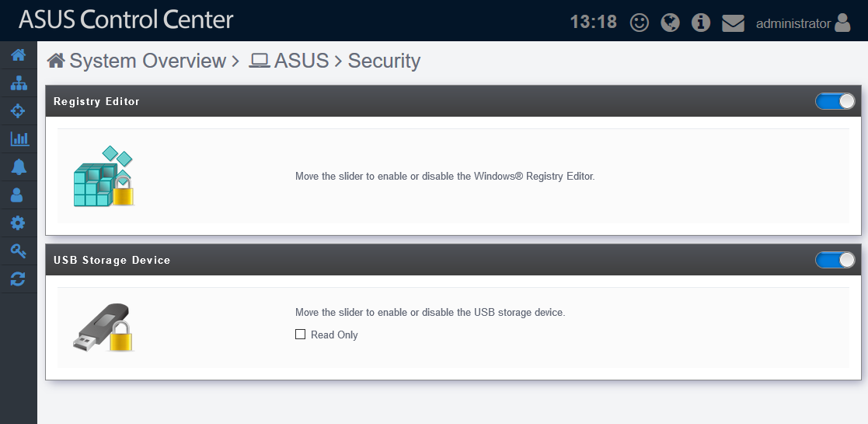Screen dimensions: 868x424
Task: Enable the Read Only checkbox
Action: [x=301, y=335]
